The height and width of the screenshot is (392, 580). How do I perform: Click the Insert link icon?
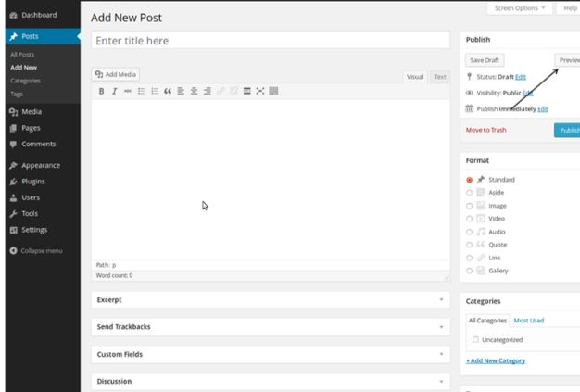coord(221,91)
